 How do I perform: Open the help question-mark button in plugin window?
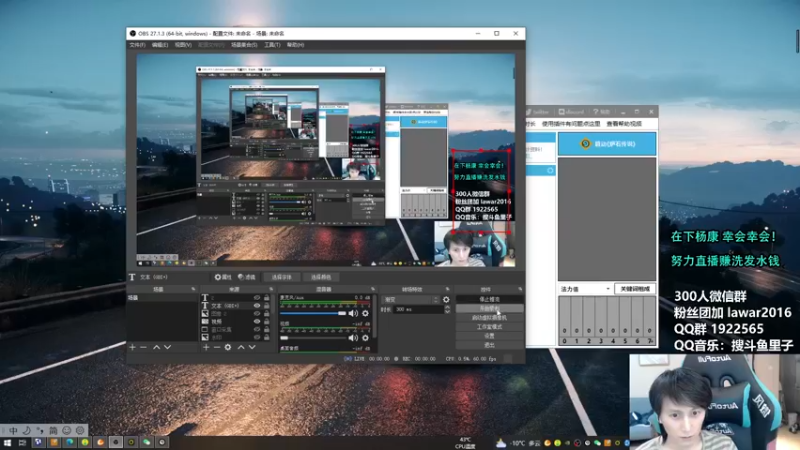[x=602, y=112]
